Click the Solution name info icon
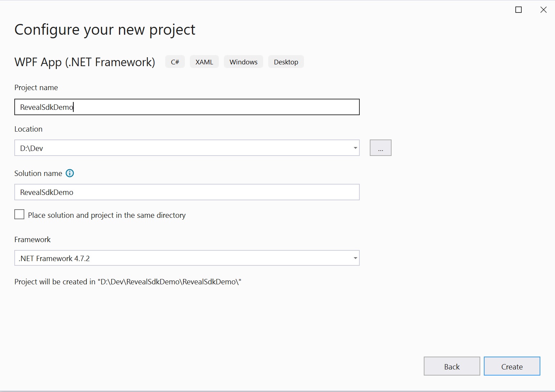Screen dimensions: 555x392 70,173
